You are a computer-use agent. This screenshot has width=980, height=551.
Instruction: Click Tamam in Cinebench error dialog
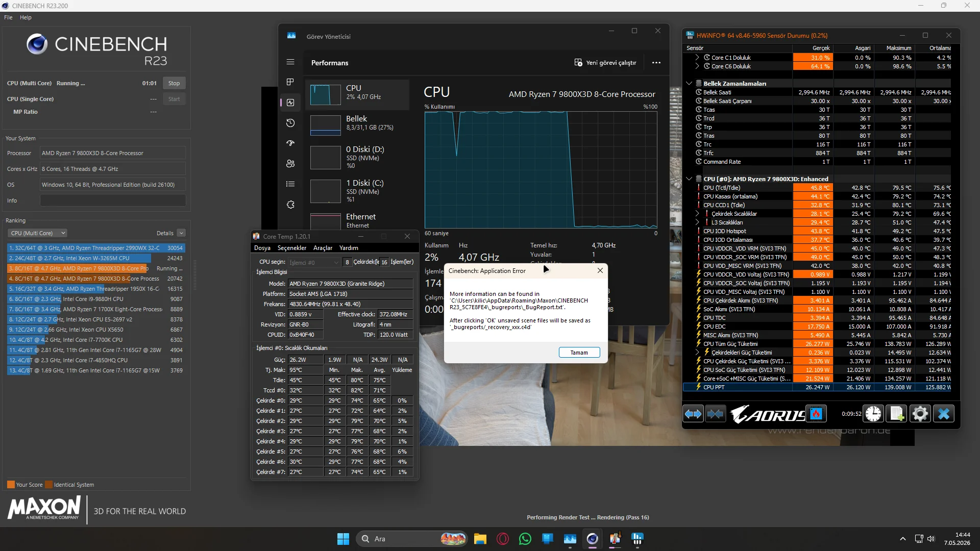point(579,353)
